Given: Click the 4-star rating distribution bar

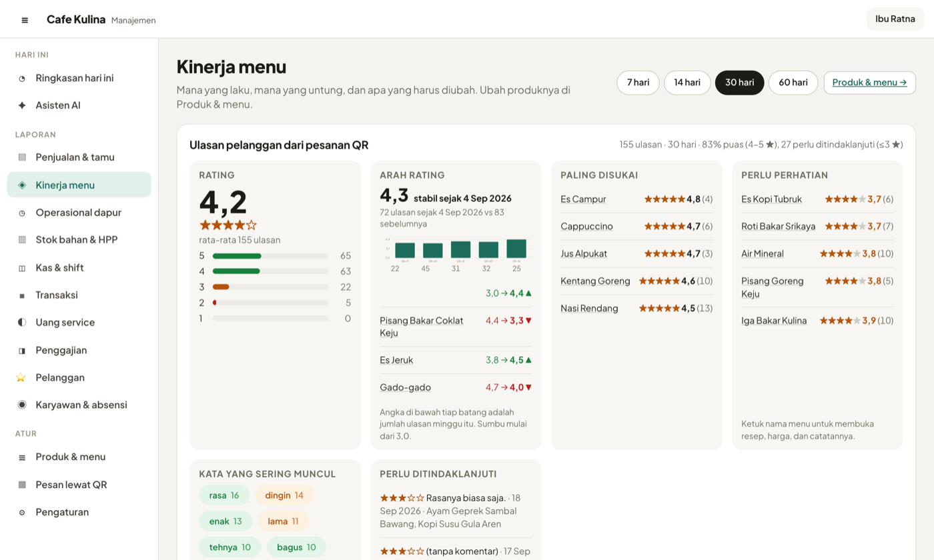Looking at the screenshot, I should [x=270, y=271].
